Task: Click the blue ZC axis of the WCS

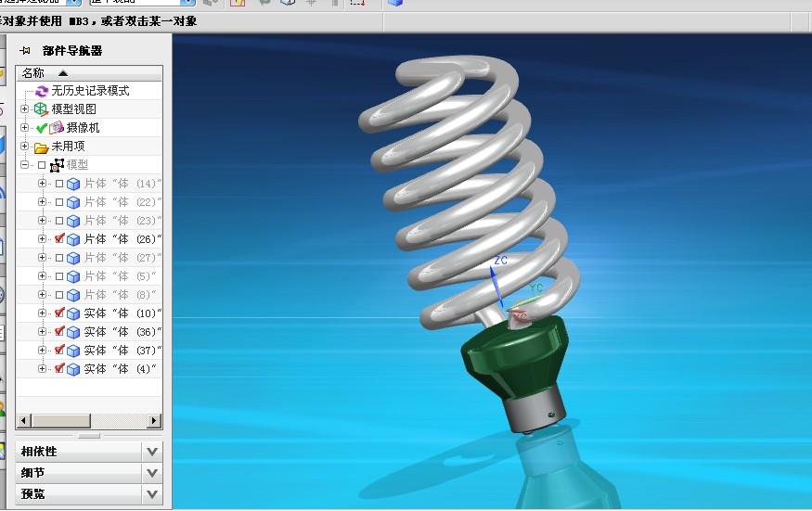Action: pos(496,287)
